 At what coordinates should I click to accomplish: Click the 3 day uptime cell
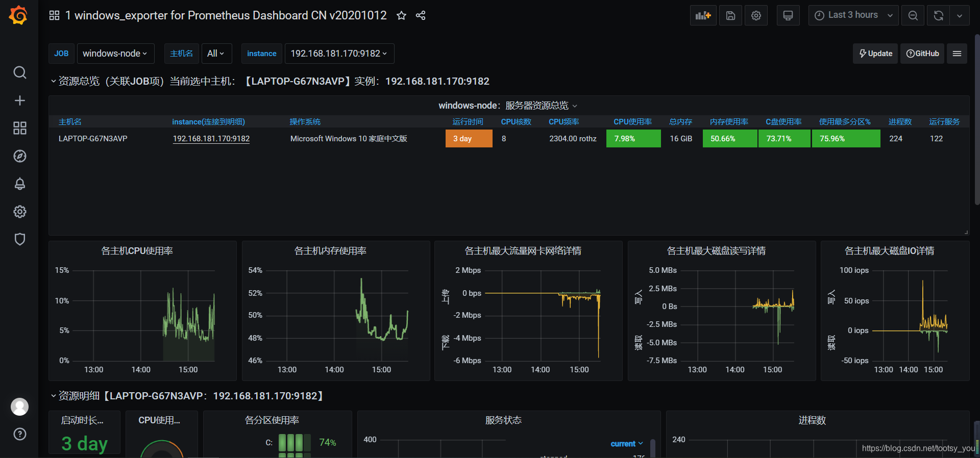pos(469,139)
